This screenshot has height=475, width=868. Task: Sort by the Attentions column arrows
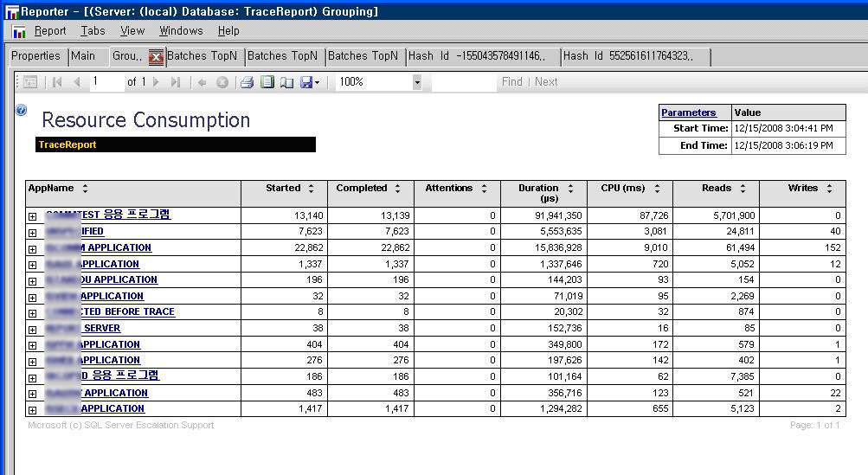pos(484,189)
